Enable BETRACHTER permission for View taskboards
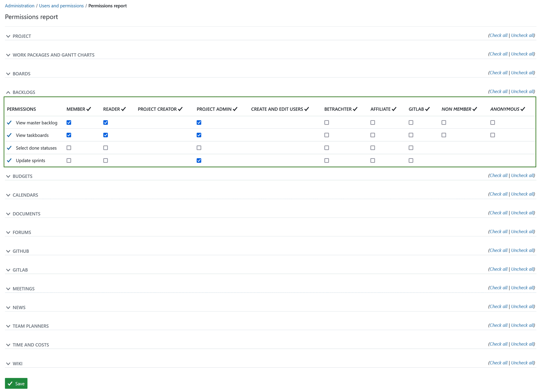Image resolution: width=539 pixels, height=392 pixels. click(x=327, y=135)
